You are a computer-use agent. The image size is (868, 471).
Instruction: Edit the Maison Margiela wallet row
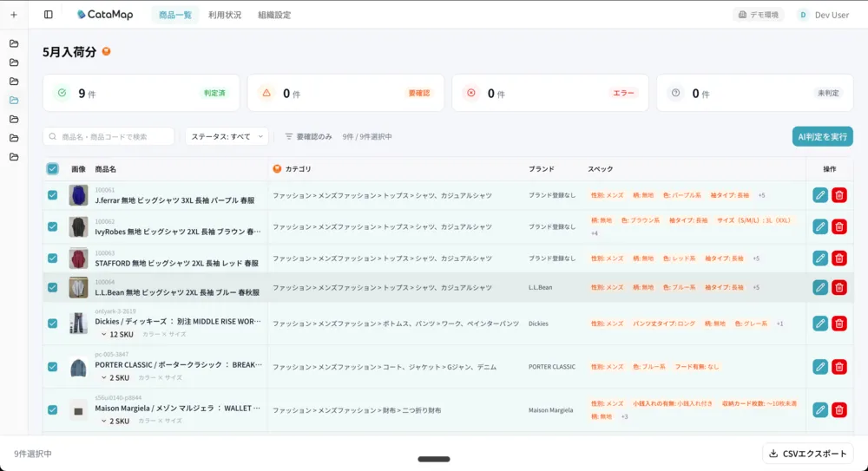point(820,409)
